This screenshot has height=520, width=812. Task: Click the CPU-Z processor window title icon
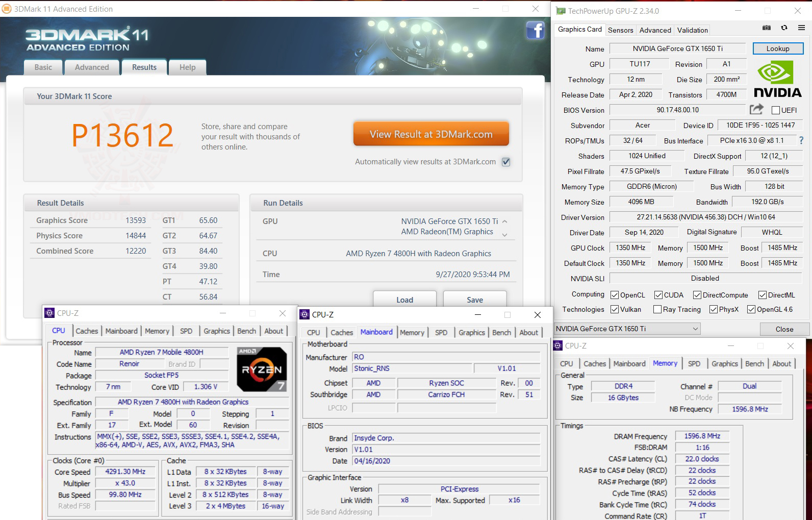click(50, 313)
